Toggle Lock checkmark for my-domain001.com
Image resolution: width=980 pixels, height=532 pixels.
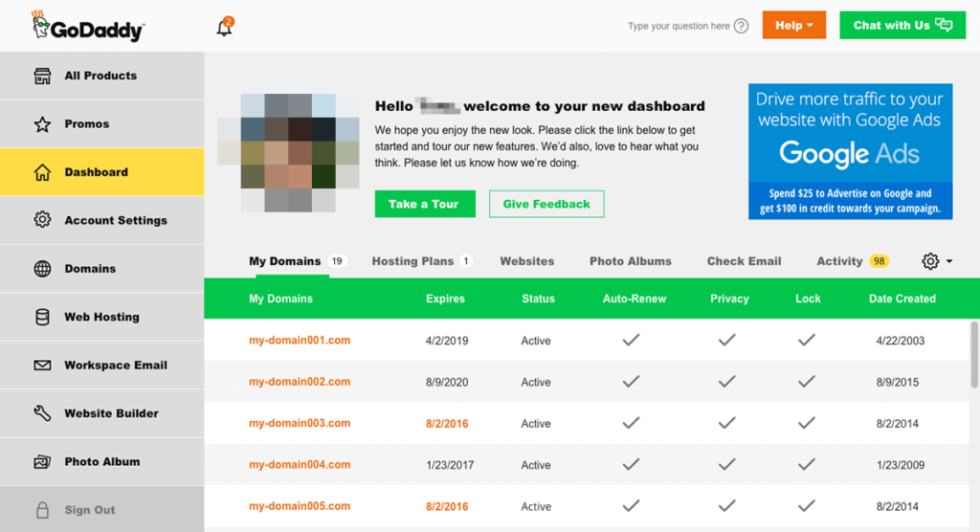coord(806,340)
